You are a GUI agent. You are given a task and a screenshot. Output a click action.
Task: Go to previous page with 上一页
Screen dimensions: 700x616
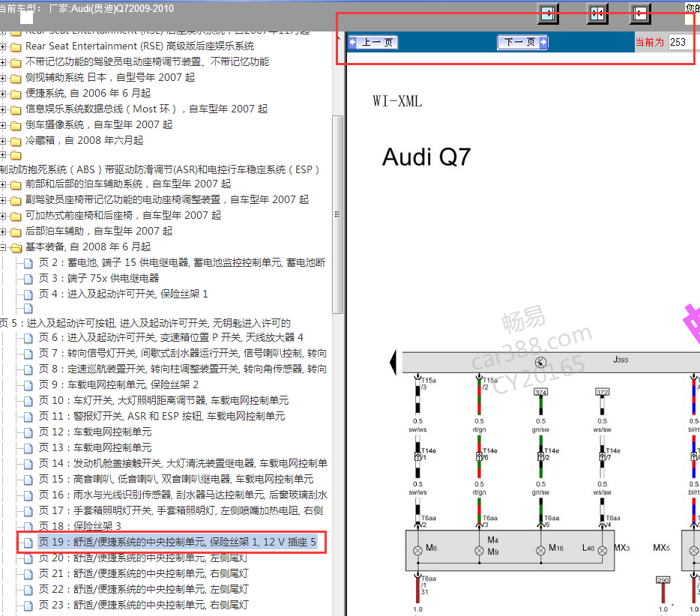[373, 43]
